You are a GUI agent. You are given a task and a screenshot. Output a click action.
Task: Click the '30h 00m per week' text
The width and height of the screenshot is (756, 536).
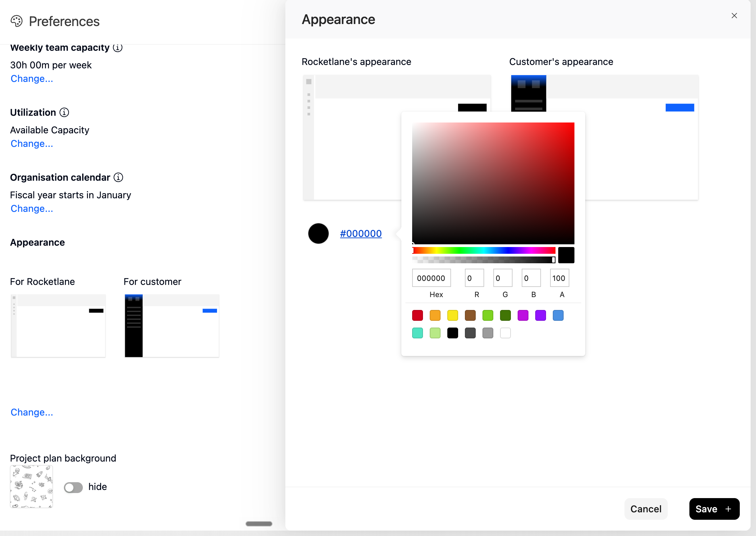[51, 65]
